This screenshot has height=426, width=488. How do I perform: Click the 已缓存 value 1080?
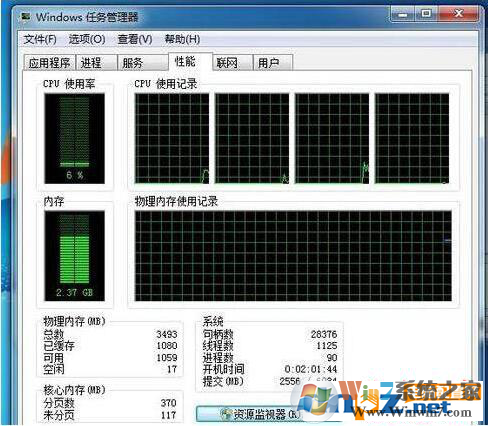point(167,346)
